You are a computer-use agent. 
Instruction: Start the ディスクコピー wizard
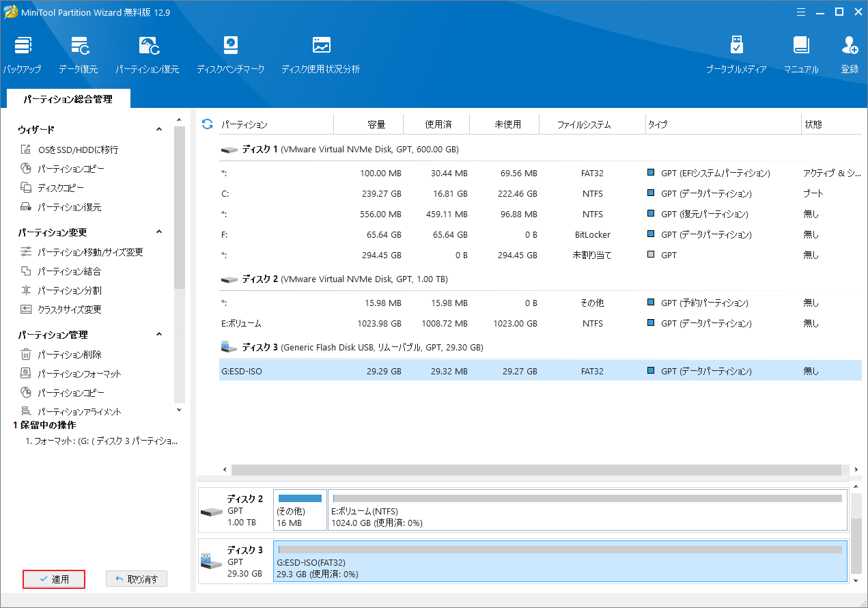click(x=52, y=188)
